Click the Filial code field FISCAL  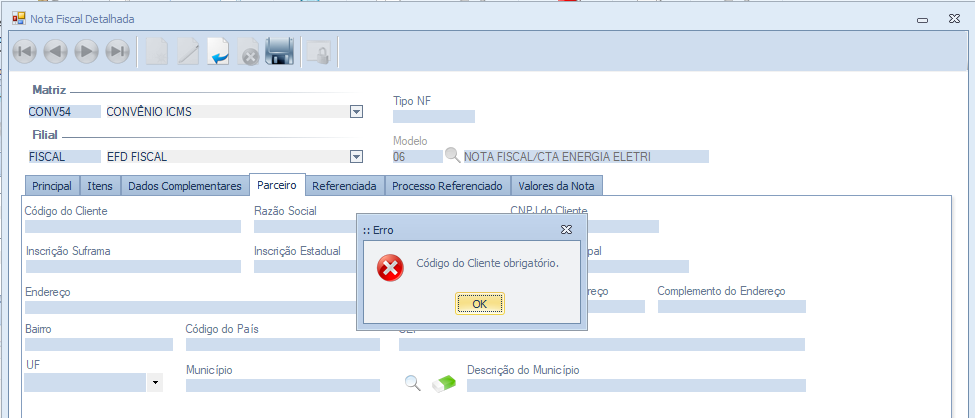64,157
